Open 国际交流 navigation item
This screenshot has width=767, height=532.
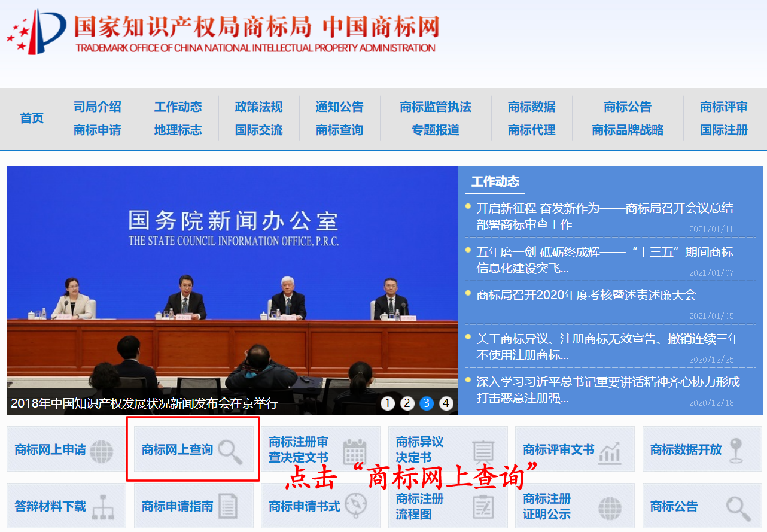[259, 130]
